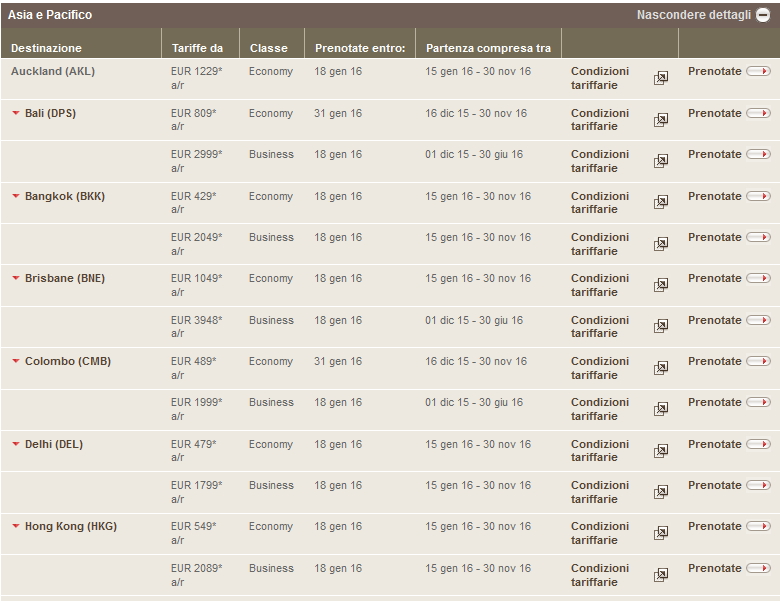Image resolution: width=780 pixels, height=601 pixels.
Task: Click the Tariffe da column header
Action: point(197,48)
